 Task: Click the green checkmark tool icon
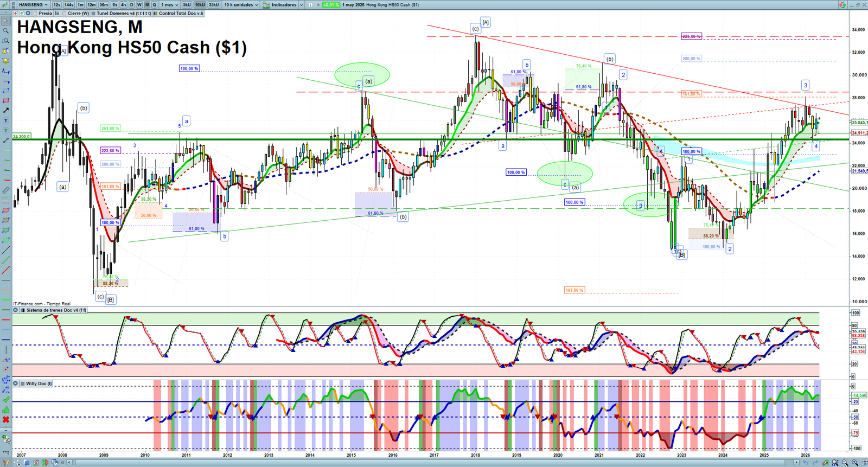6,399
